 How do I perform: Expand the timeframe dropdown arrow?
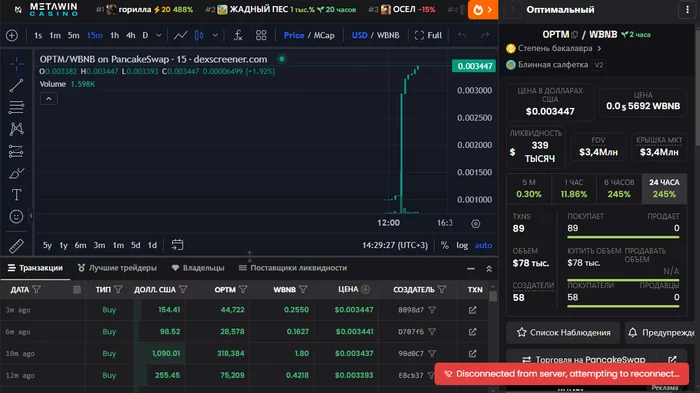158,35
